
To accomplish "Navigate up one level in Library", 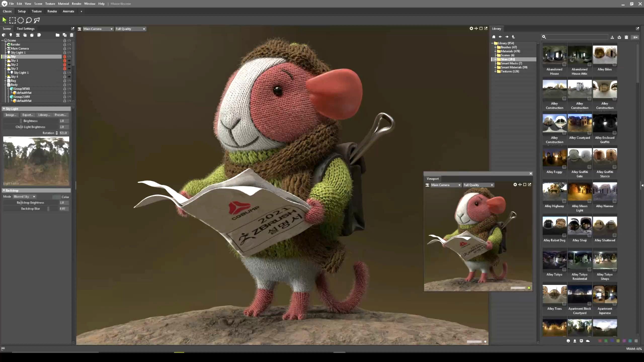I will [x=513, y=37].
